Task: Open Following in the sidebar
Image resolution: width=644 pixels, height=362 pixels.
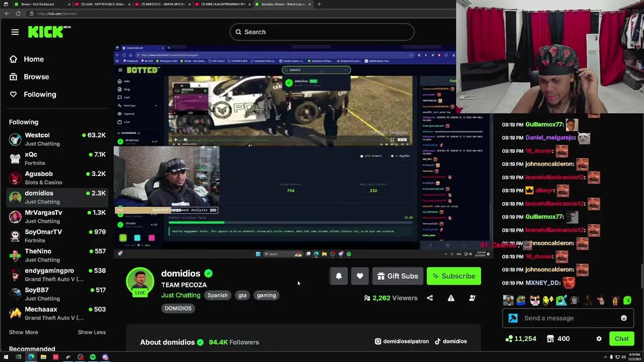Action: (x=40, y=94)
